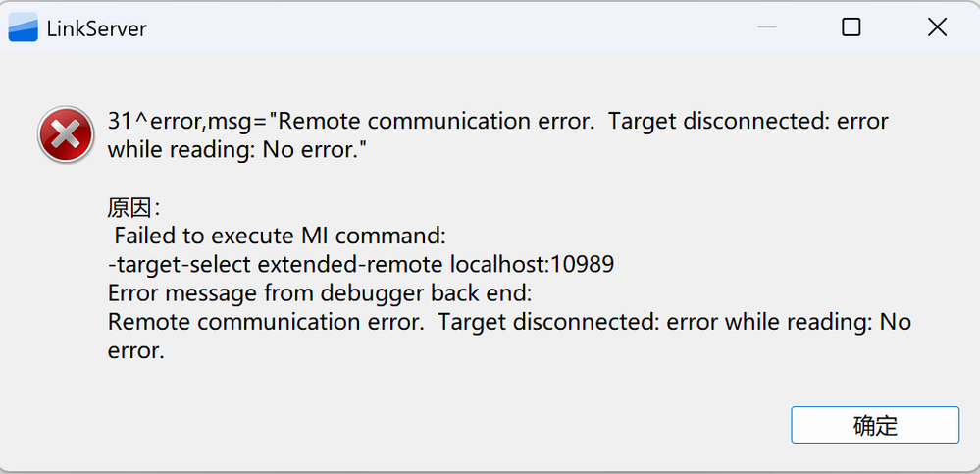Click the LinkServer app icon in title bar

tap(24, 27)
